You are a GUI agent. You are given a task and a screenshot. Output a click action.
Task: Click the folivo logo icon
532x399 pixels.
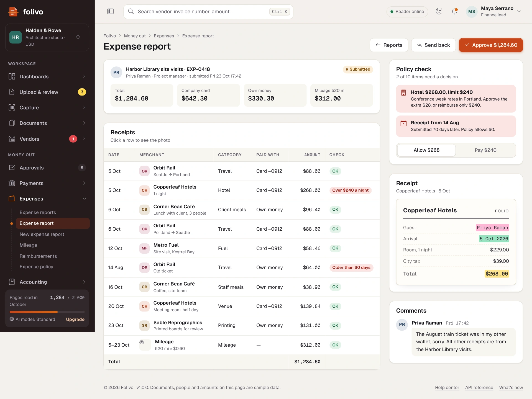coord(13,12)
